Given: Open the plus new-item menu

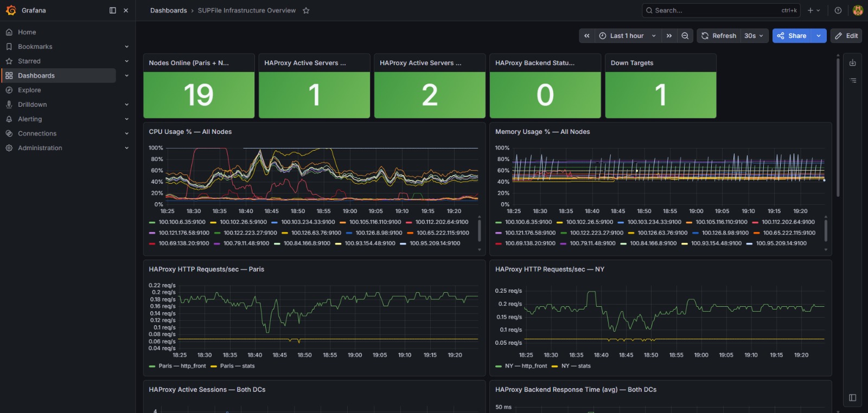Looking at the screenshot, I should tap(814, 10).
